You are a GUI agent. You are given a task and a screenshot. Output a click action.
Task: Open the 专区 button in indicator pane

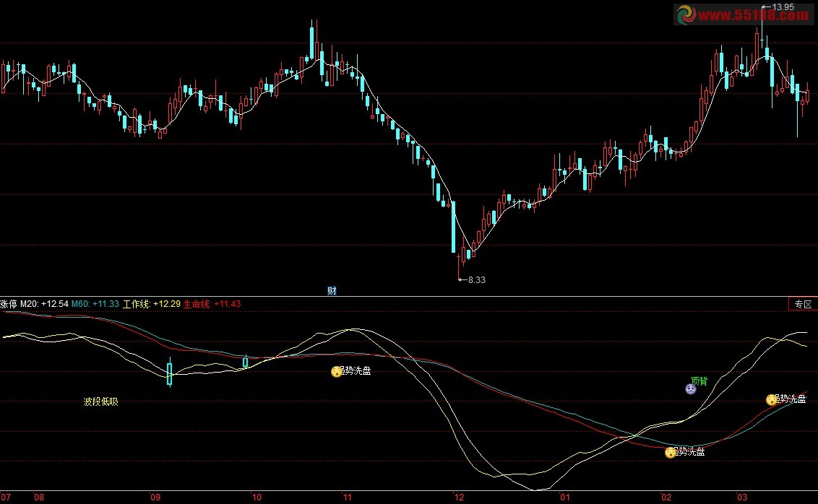[802, 305]
